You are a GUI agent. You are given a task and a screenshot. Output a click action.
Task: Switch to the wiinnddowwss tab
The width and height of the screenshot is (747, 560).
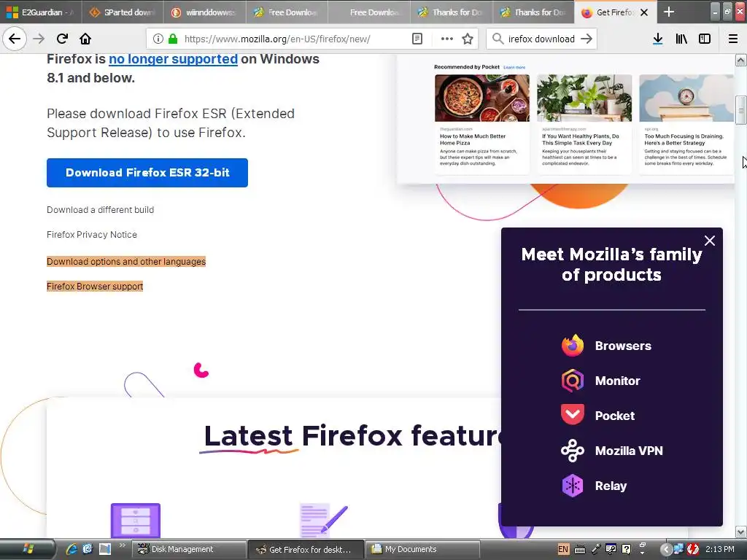point(205,12)
